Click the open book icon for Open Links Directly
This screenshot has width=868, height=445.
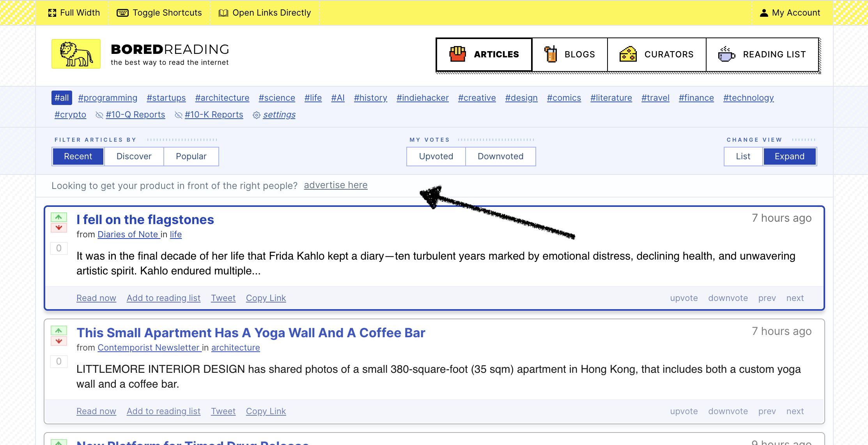click(223, 13)
